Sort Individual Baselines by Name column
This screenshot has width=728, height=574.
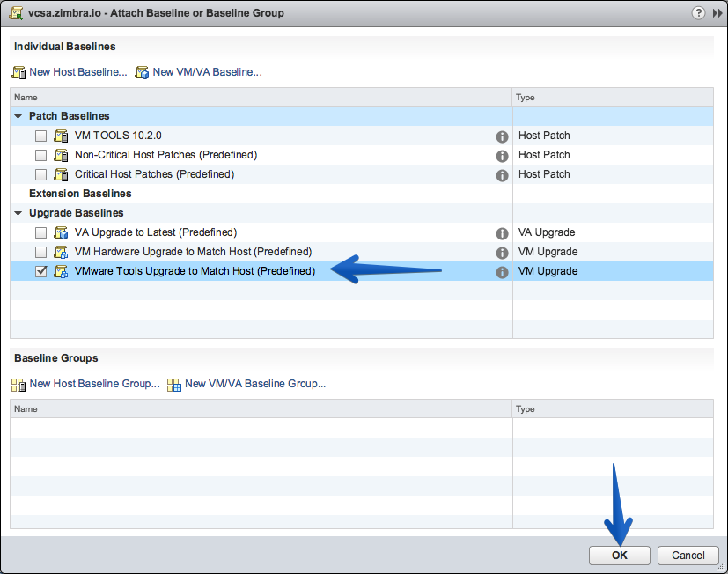coord(261,97)
